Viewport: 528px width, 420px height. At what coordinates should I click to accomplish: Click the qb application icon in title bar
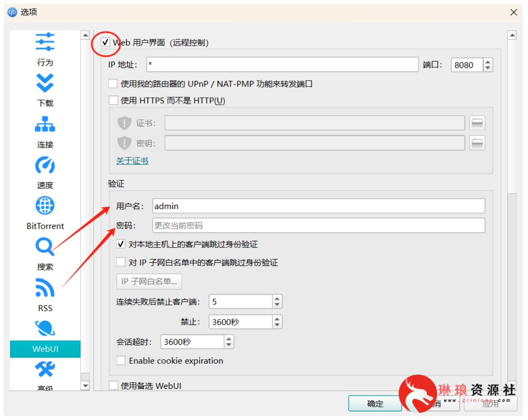point(12,12)
